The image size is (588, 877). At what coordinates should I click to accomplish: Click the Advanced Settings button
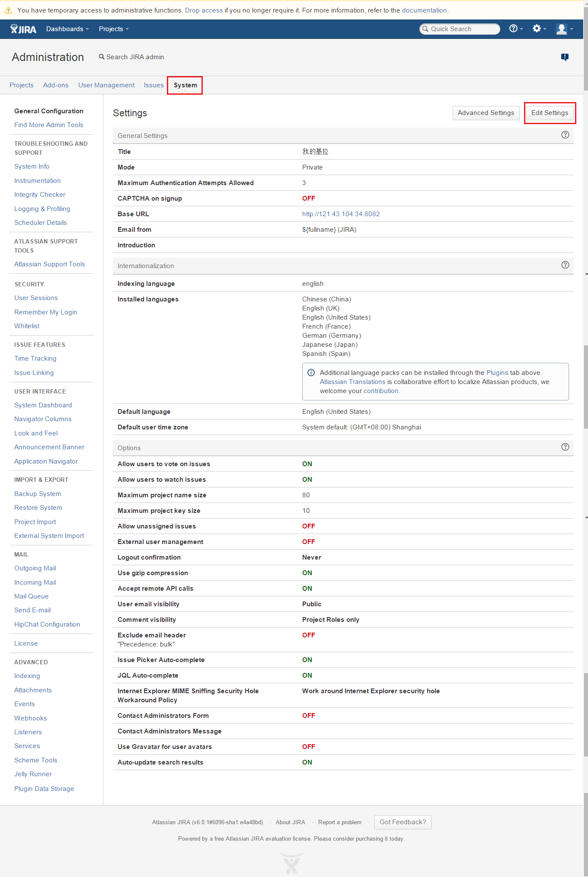pyautogui.click(x=486, y=113)
